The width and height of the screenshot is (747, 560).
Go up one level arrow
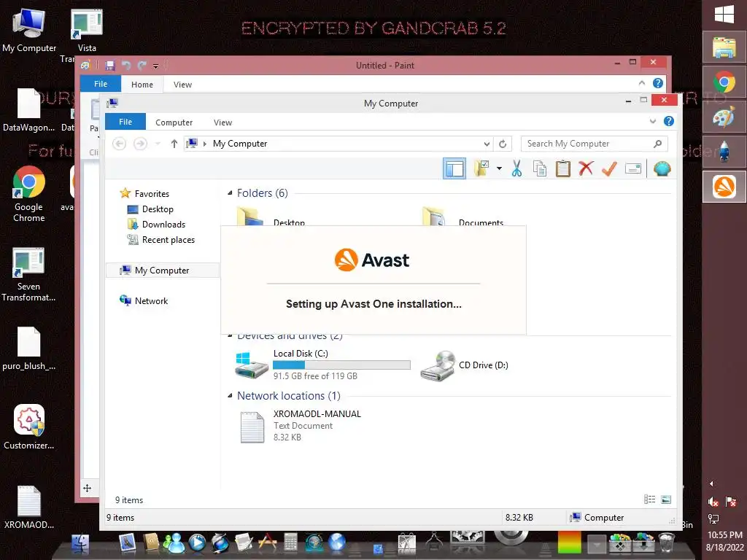[174, 144]
